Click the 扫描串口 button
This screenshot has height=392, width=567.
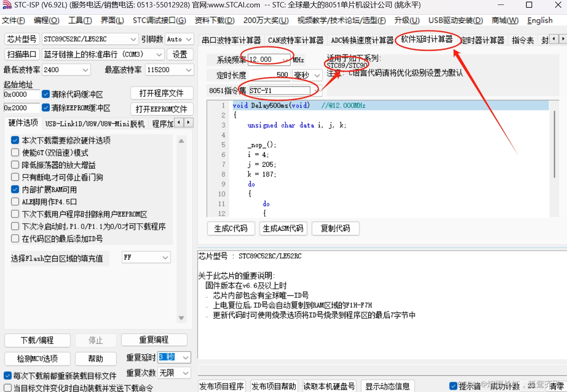(x=22, y=54)
